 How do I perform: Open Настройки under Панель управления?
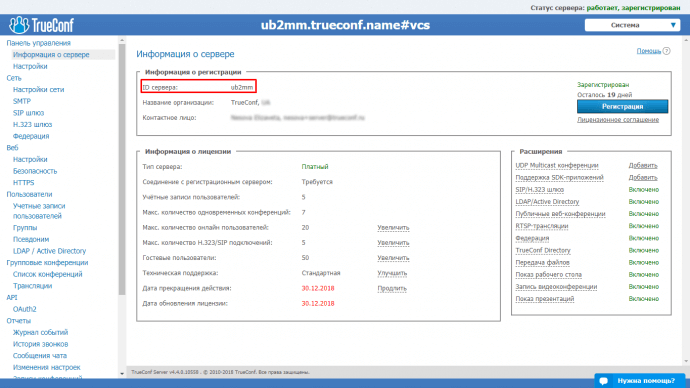tap(30, 66)
